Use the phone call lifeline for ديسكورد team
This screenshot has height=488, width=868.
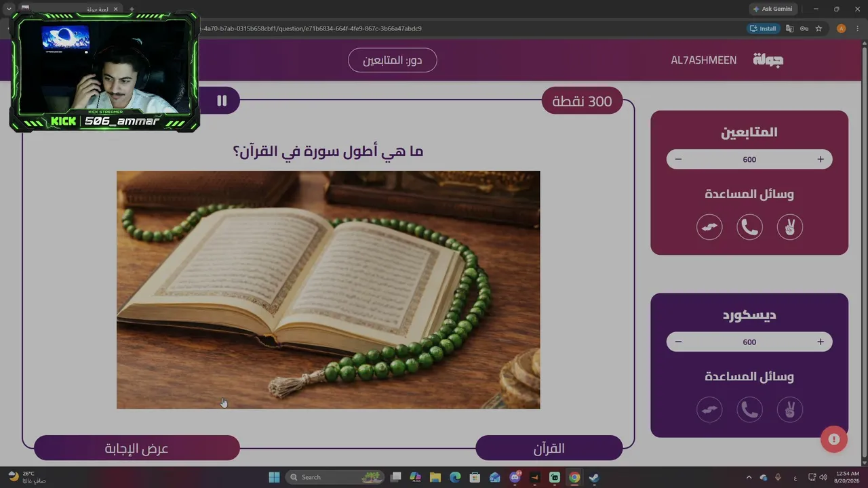tap(749, 409)
